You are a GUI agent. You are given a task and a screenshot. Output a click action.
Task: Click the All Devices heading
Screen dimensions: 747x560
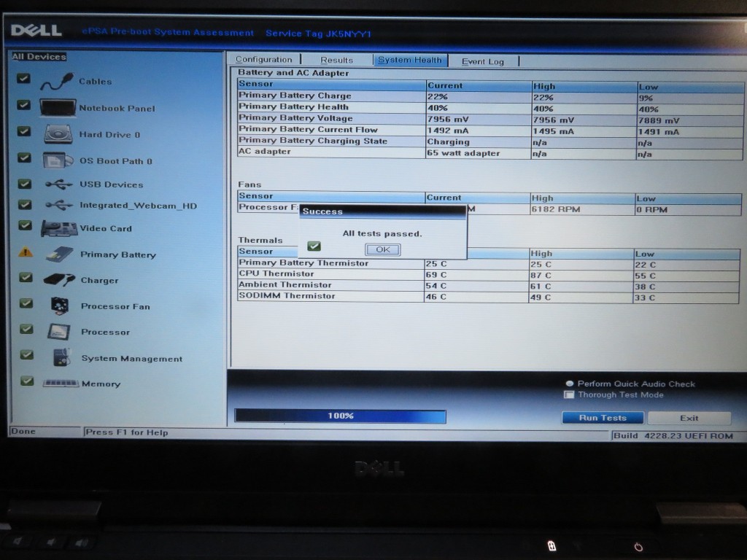point(39,57)
